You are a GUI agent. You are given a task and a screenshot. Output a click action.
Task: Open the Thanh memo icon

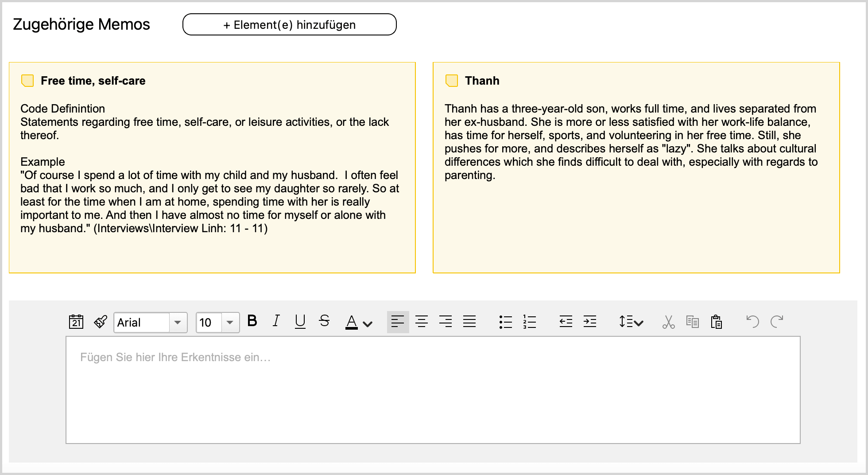451,81
